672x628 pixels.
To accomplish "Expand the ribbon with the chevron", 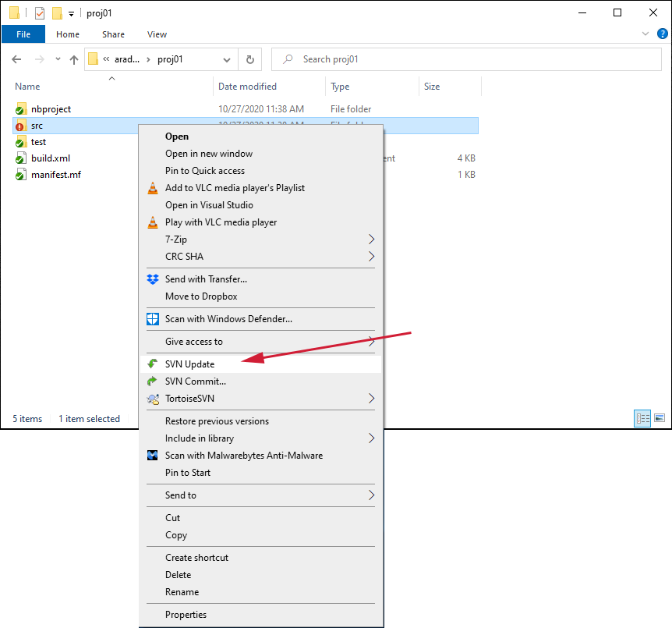I will point(645,34).
